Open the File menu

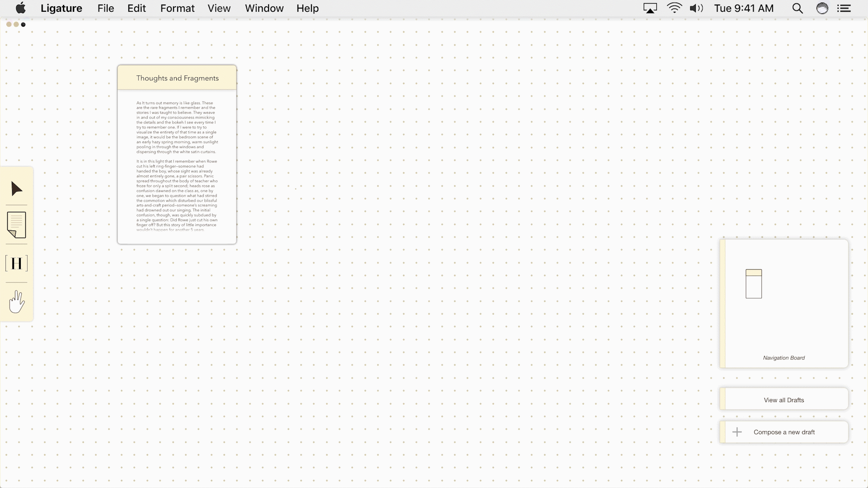point(106,8)
